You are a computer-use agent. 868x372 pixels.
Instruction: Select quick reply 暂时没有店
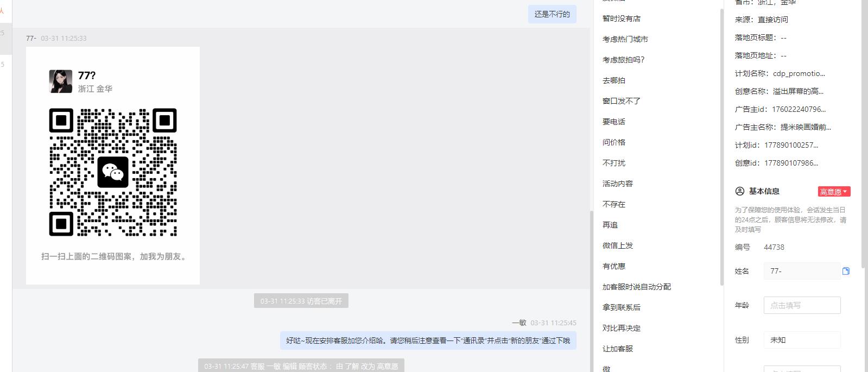coord(622,18)
